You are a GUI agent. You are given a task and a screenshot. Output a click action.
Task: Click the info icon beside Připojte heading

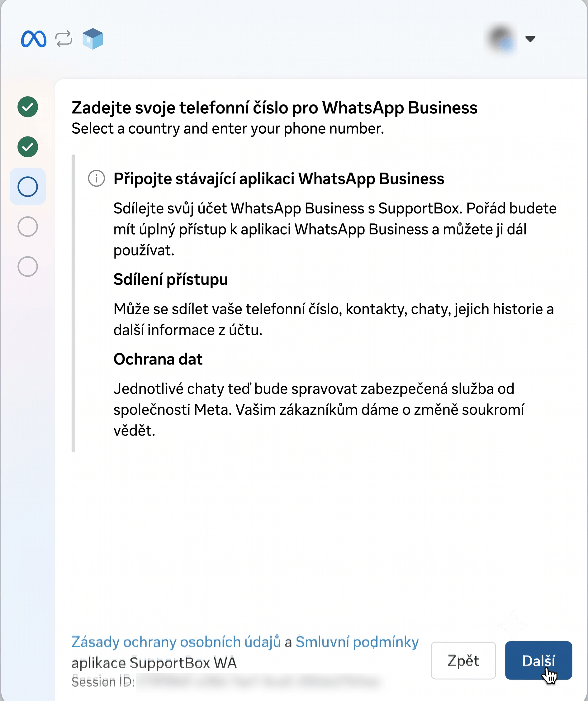(97, 179)
